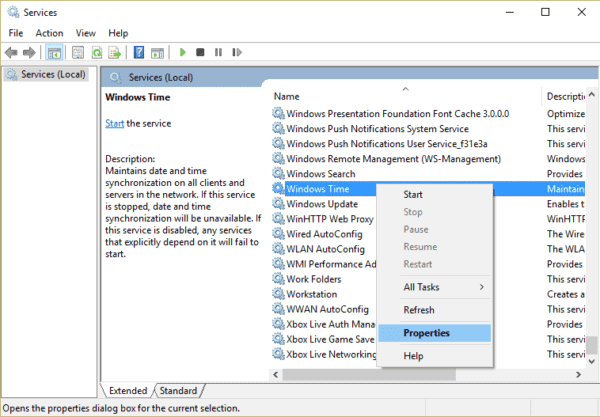Open the View menu in menu bar
Screen dimensions: 600x417
(x=86, y=32)
